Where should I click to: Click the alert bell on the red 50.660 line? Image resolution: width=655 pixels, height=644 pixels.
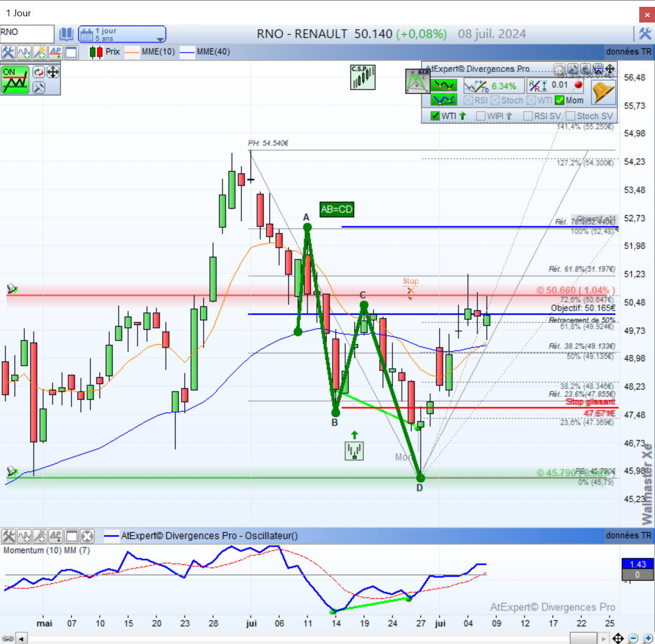pos(12,289)
